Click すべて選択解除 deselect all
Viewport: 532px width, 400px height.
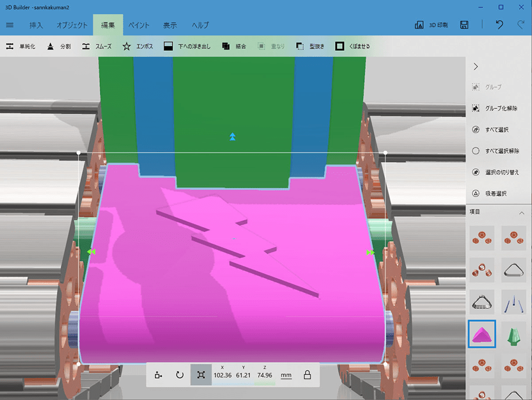[x=496, y=151]
